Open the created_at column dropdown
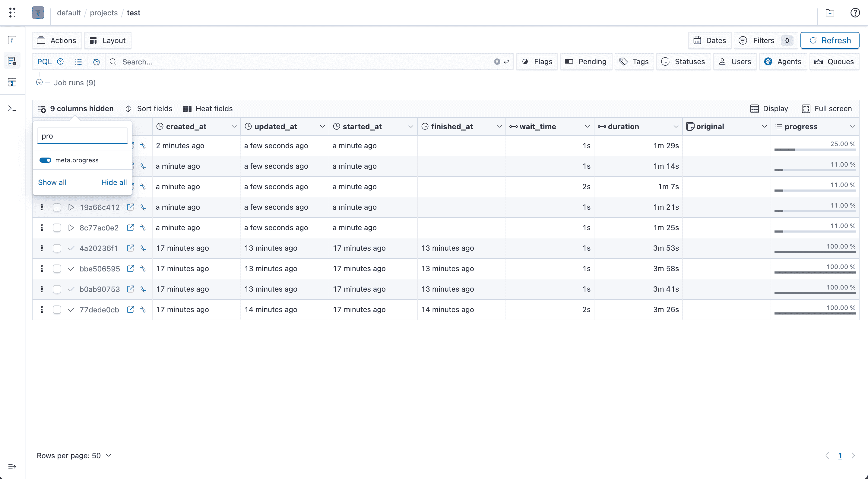Viewport: 868px width, 479px height. 234,127
